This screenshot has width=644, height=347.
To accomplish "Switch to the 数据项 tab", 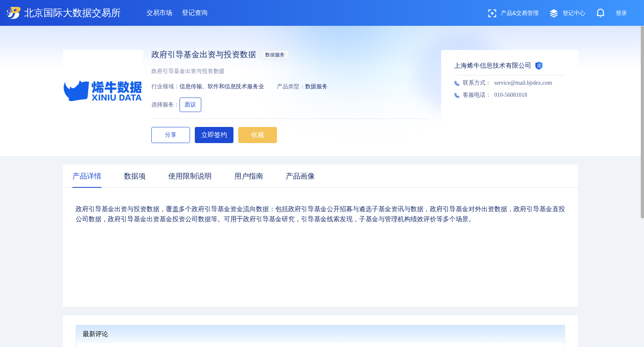I will (x=135, y=176).
